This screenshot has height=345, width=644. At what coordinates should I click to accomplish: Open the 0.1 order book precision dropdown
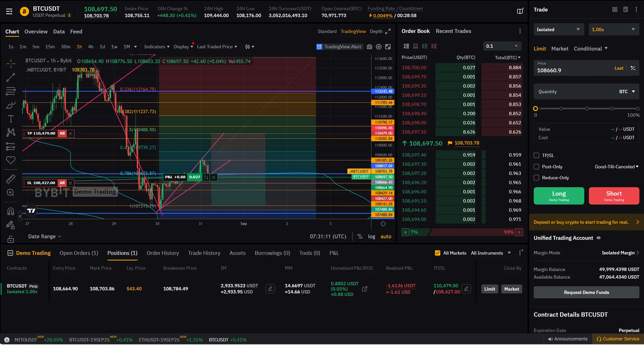(x=502, y=46)
